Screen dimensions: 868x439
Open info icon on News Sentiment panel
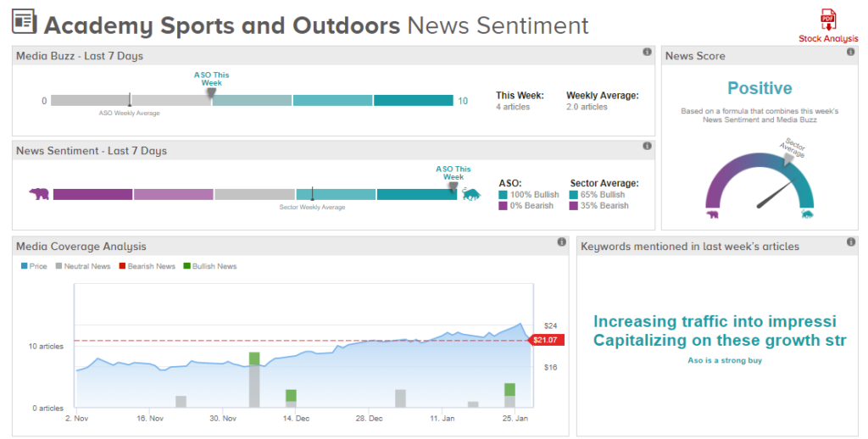pyautogui.click(x=647, y=146)
